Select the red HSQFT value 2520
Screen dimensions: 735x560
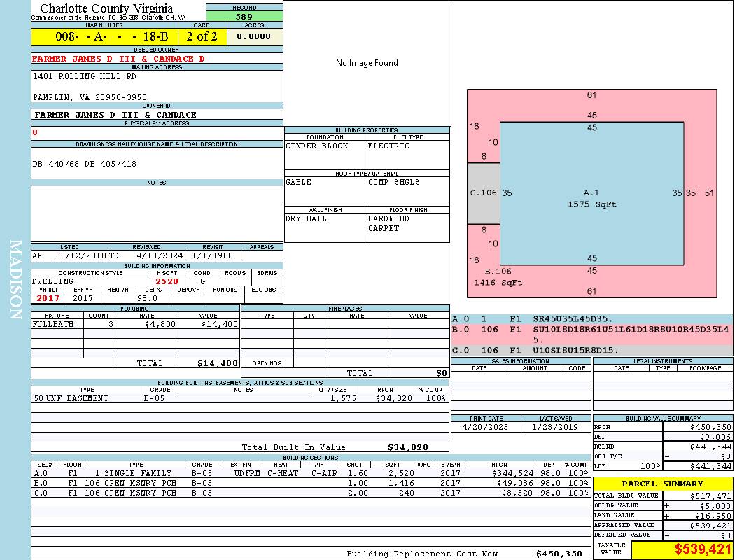tap(167, 281)
